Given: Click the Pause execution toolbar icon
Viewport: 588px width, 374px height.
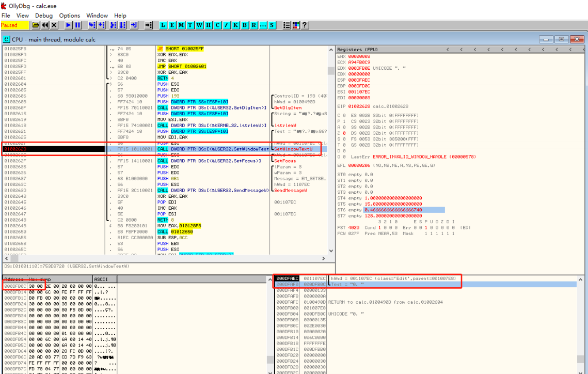Looking at the screenshot, I should click(x=77, y=25).
